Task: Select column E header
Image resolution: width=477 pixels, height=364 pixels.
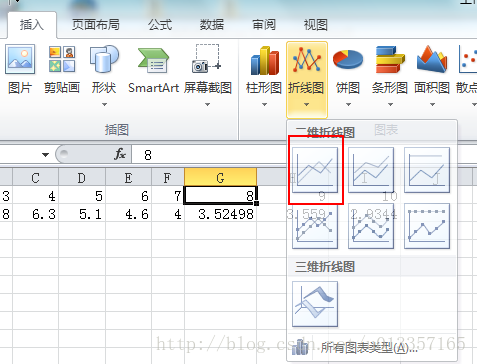Action: [x=129, y=178]
